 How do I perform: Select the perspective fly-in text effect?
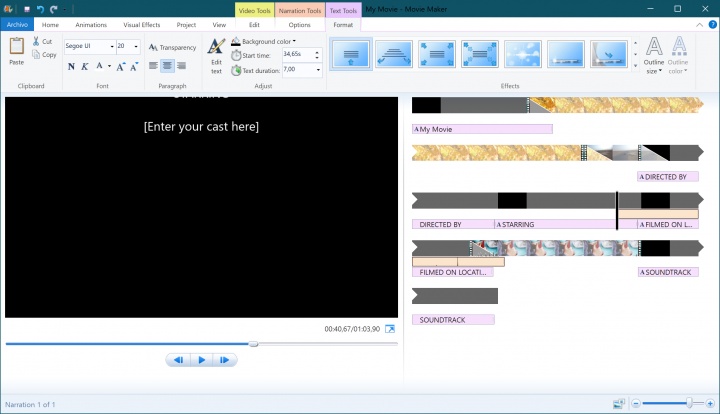click(x=394, y=54)
